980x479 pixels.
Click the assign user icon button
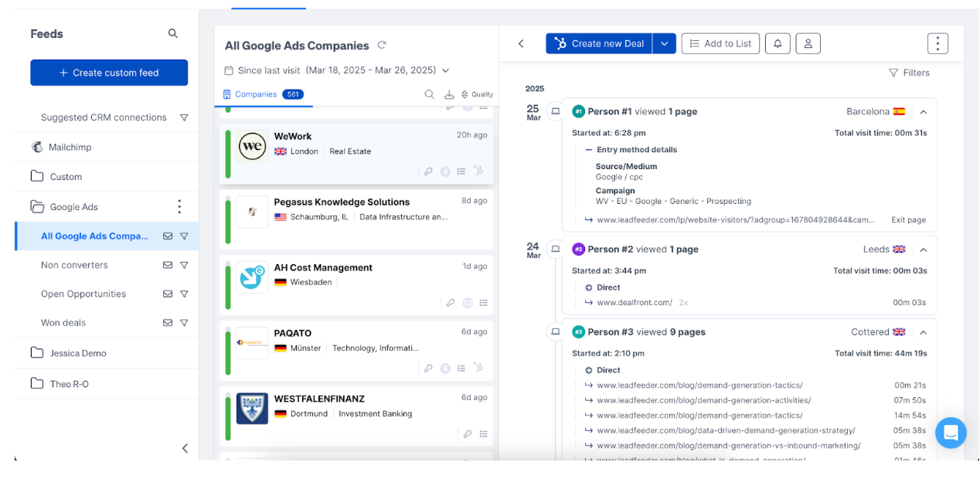808,43
